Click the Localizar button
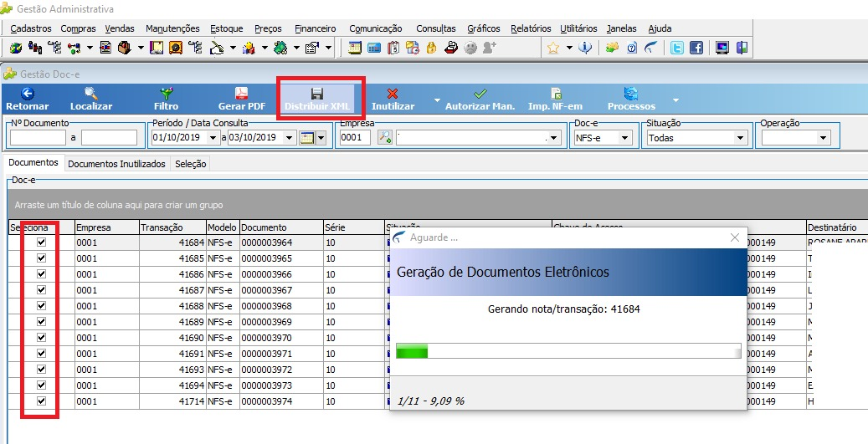Screen dimensions: 868x444 [x=91, y=100]
